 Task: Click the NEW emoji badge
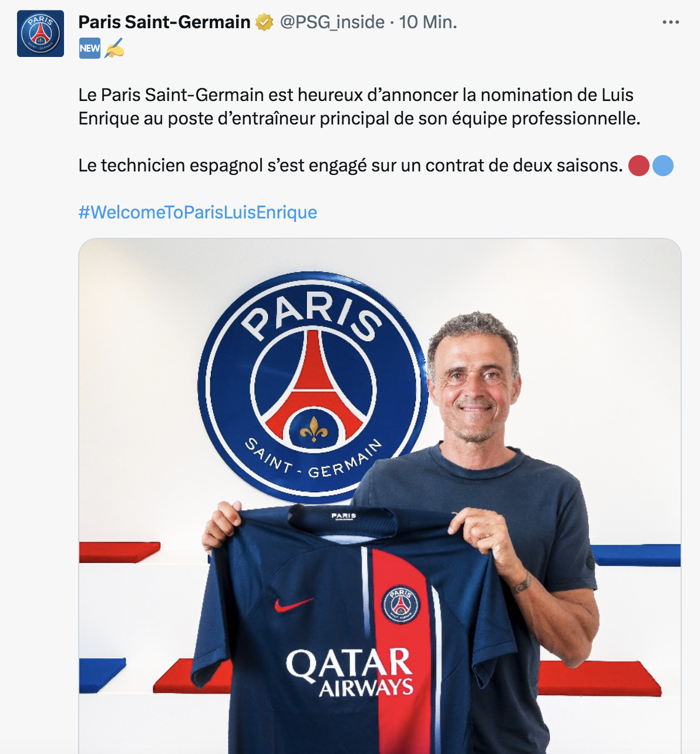click(90, 48)
